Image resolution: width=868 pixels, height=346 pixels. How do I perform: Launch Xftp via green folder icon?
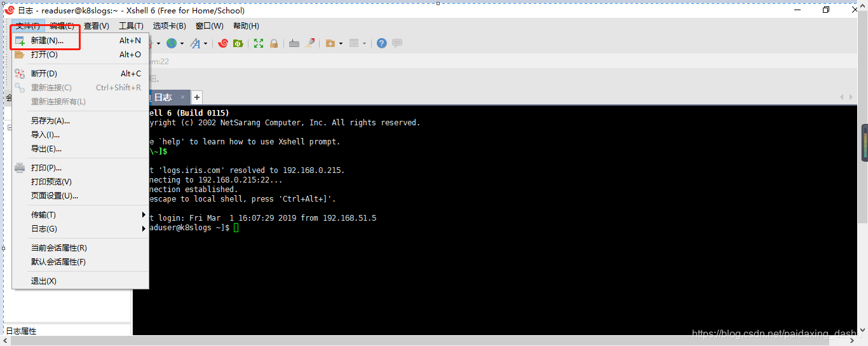point(238,43)
